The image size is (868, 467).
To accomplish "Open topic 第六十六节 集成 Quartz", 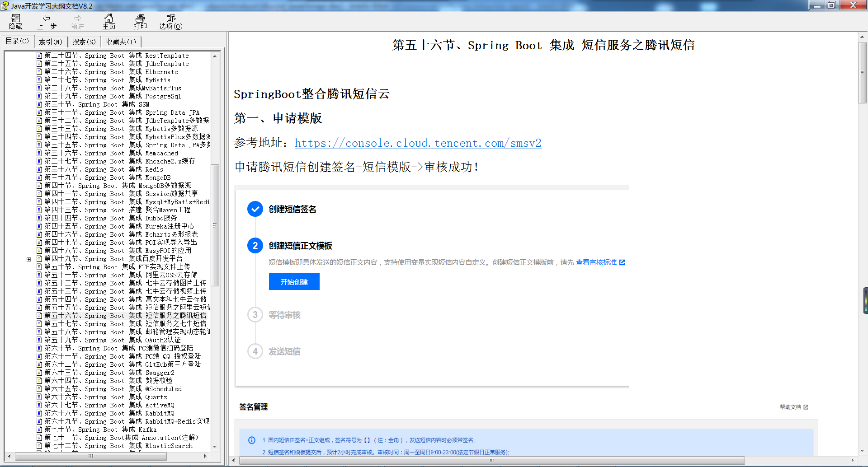I will coord(105,397).
